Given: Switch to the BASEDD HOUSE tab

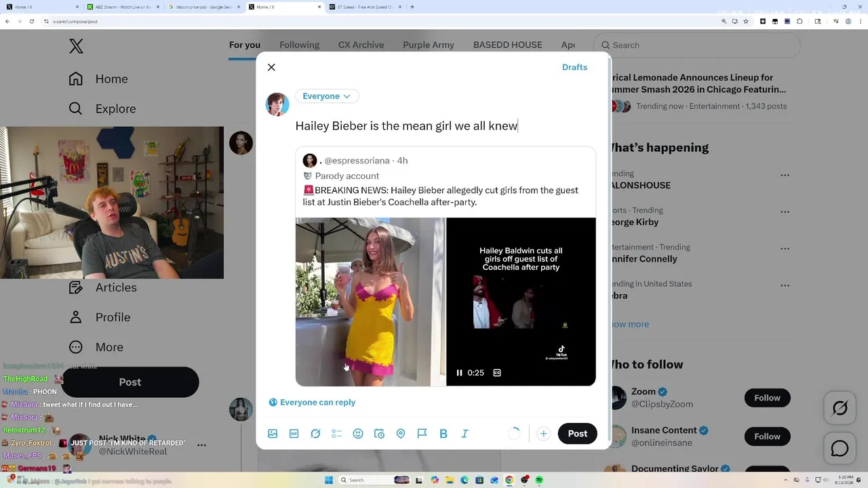Looking at the screenshot, I should pos(508,45).
